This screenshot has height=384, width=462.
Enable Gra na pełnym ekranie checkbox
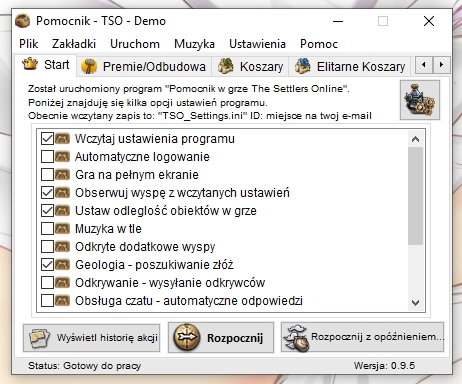pyautogui.click(x=47, y=174)
